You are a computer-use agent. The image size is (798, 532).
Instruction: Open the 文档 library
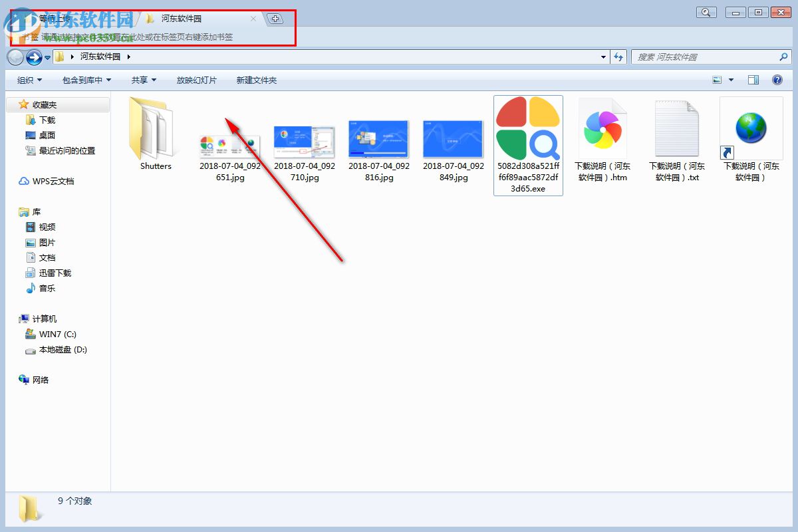pos(41,257)
